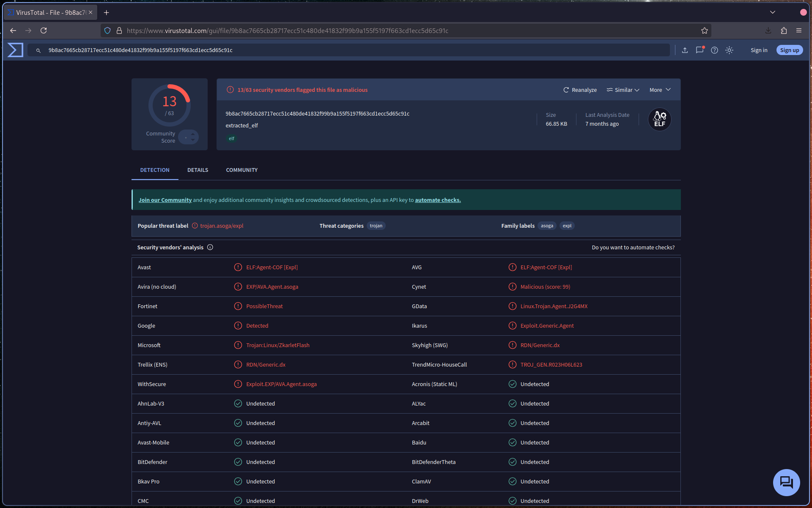Click Ikarus's Exploit.Generic.Agent result
812x508 pixels.
pos(547,326)
